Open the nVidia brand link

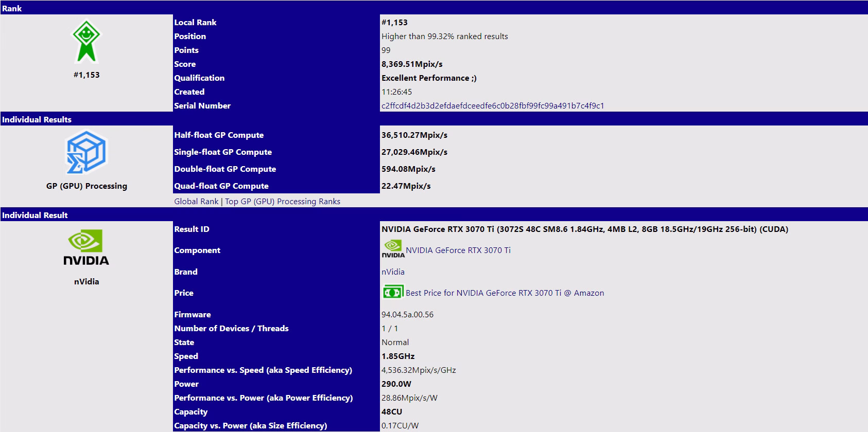point(393,272)
